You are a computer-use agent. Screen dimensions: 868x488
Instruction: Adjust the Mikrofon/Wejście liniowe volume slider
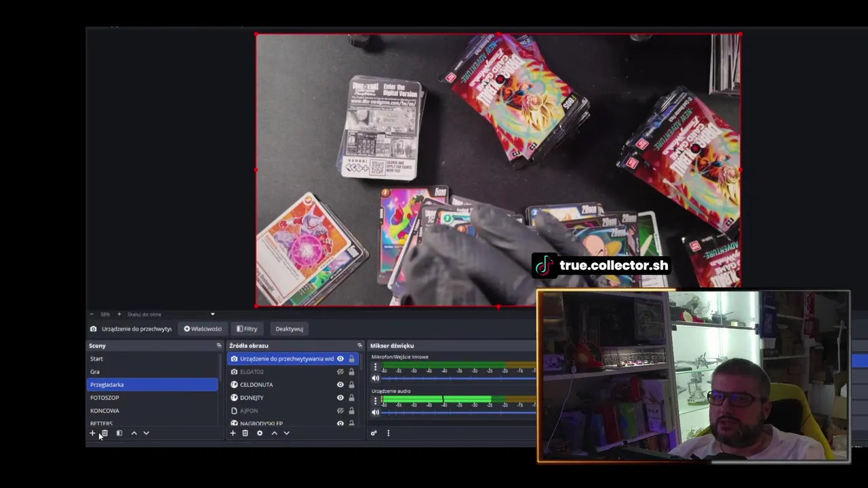coord(458,378)
